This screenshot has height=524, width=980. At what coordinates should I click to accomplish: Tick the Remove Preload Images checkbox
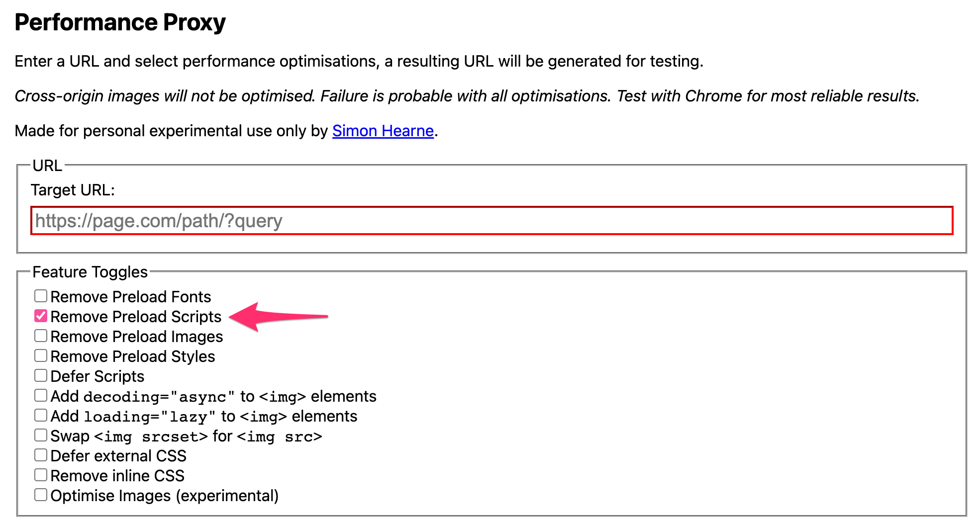point(41,336)
